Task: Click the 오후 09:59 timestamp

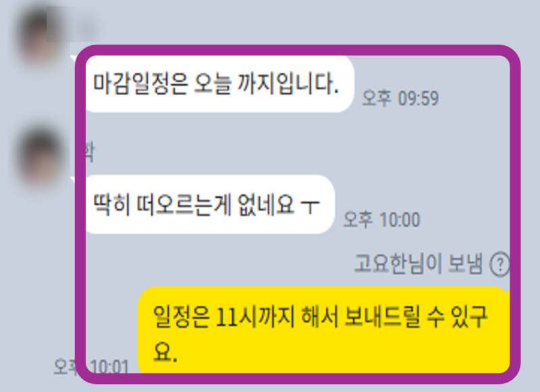Action: 400,98
